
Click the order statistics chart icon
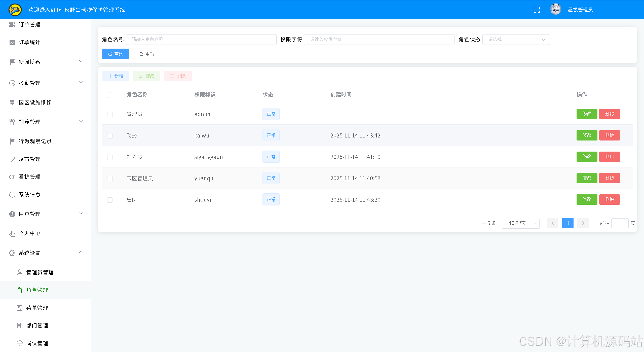[x=12, y=42]
